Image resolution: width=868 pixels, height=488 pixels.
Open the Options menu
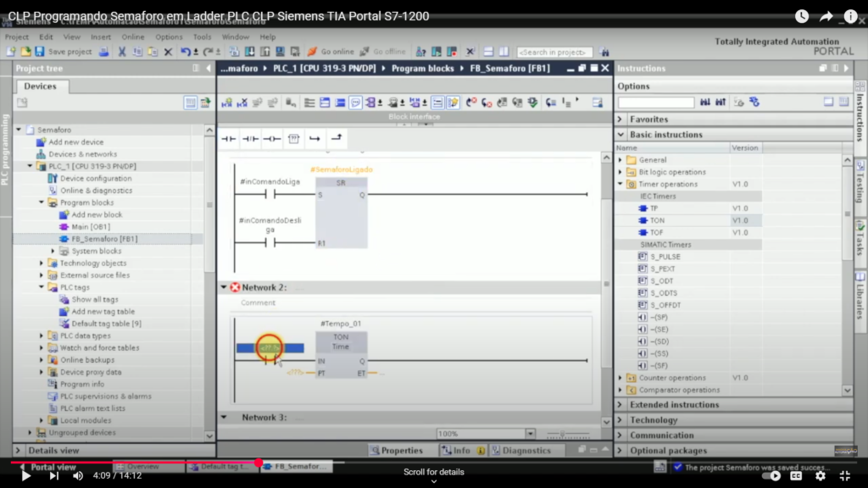point(169,37)
